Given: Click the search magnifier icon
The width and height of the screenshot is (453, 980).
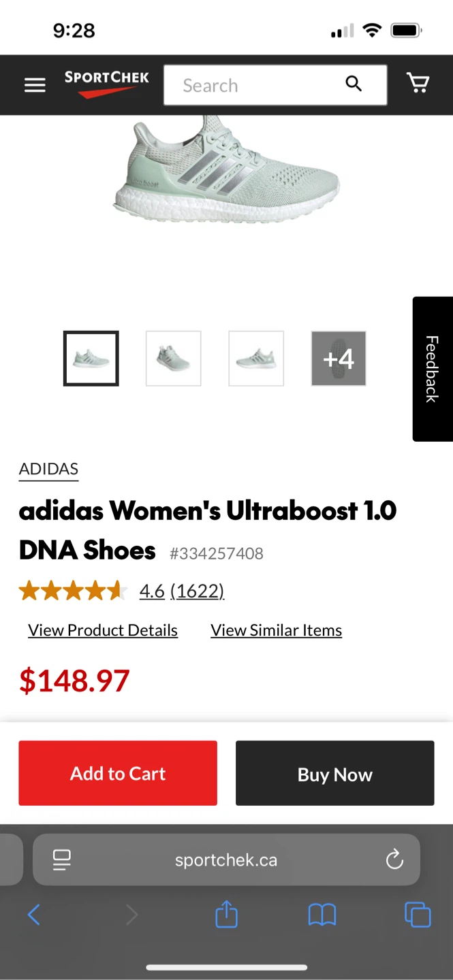Looking at the screenshot, I should pos(354,83).
